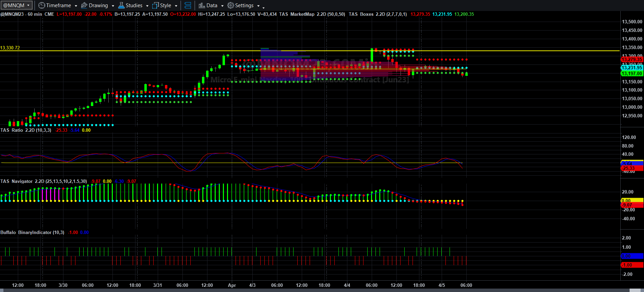Open the Data menu label
Screen dimensions: 644x292
212,5
